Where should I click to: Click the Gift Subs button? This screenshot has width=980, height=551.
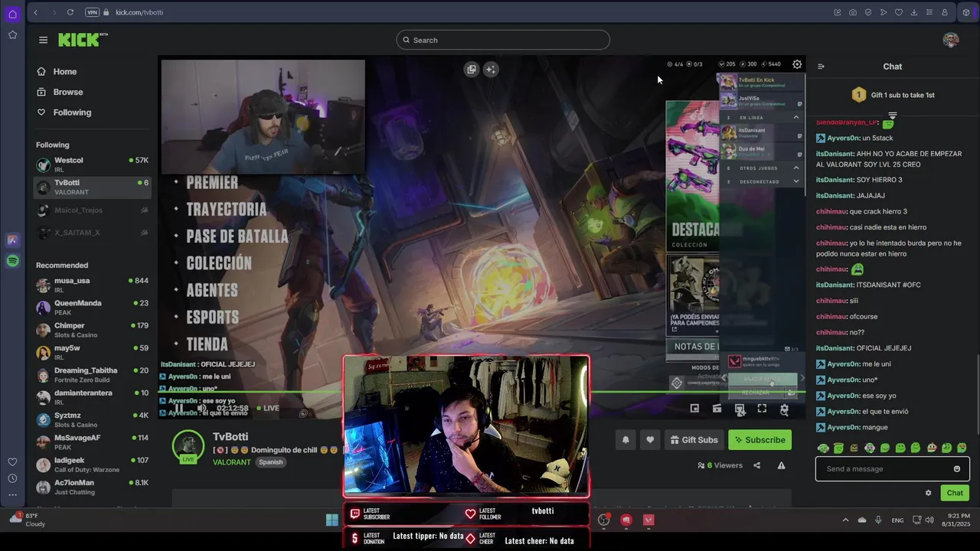coord(694,439)
